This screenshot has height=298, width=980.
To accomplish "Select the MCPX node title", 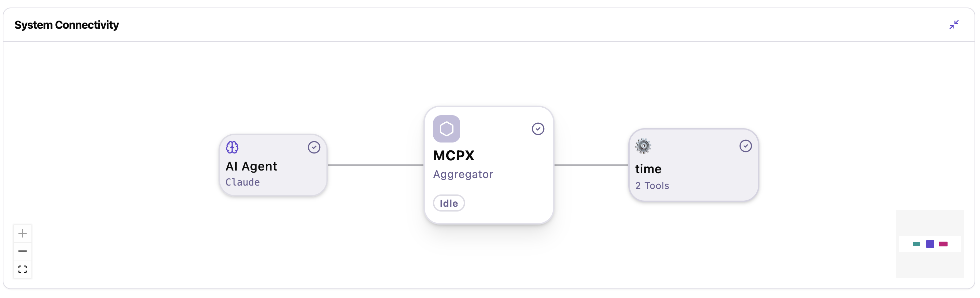I will 453,155.
